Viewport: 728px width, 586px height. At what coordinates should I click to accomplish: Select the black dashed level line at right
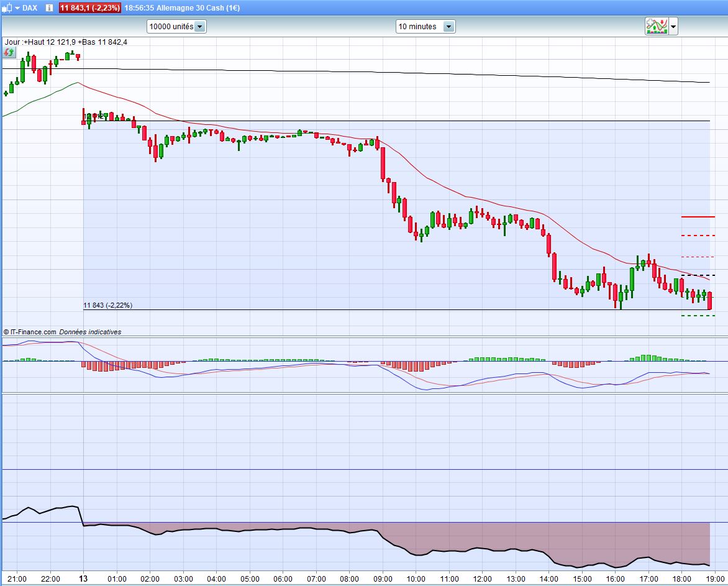(x=698, y=275)
